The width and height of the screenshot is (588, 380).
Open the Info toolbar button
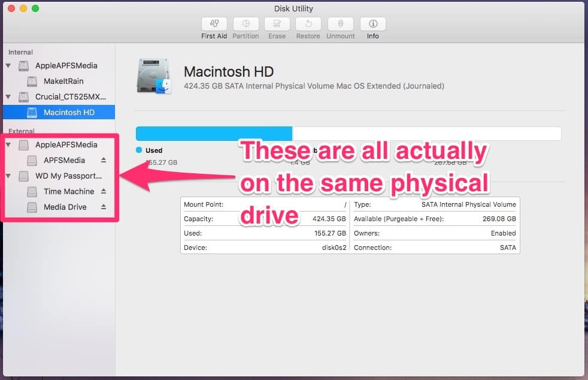[x=373, y=24]
